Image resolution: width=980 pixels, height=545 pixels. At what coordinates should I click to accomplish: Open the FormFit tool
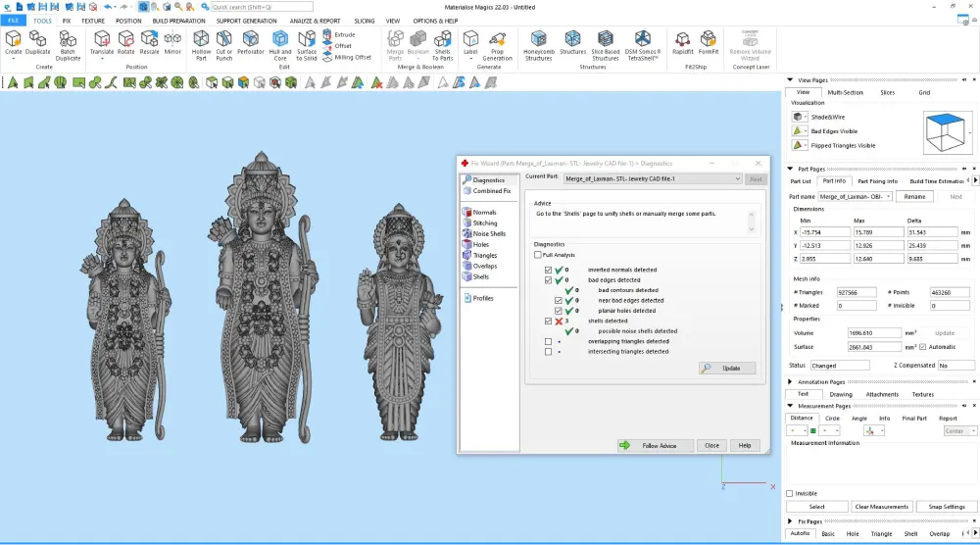point(709,43)
